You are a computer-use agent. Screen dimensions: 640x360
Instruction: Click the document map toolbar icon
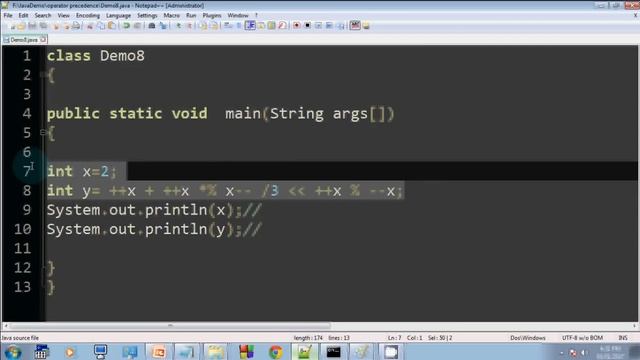(271, 26)
